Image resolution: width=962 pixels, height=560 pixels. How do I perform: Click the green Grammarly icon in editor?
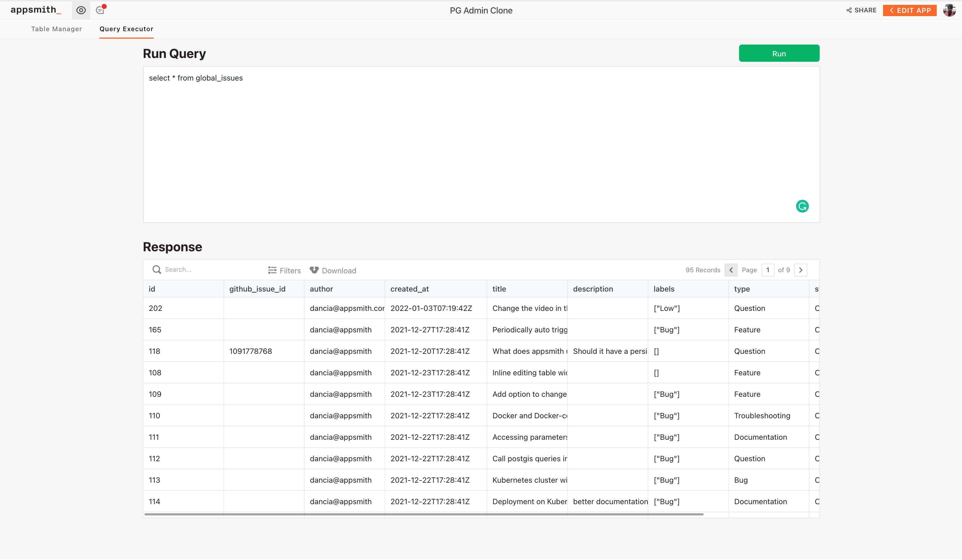[x=802, y=206]
